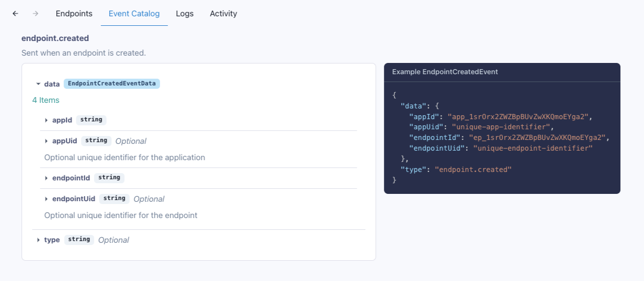Click the endpoint.created event heading
The image size is (644, 281).
(x=55, y=38)
